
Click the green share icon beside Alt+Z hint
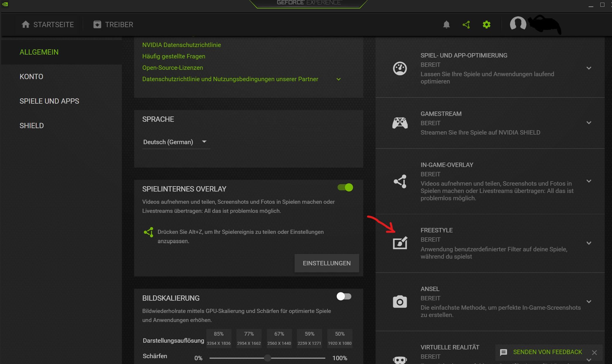tap(148, 232)
